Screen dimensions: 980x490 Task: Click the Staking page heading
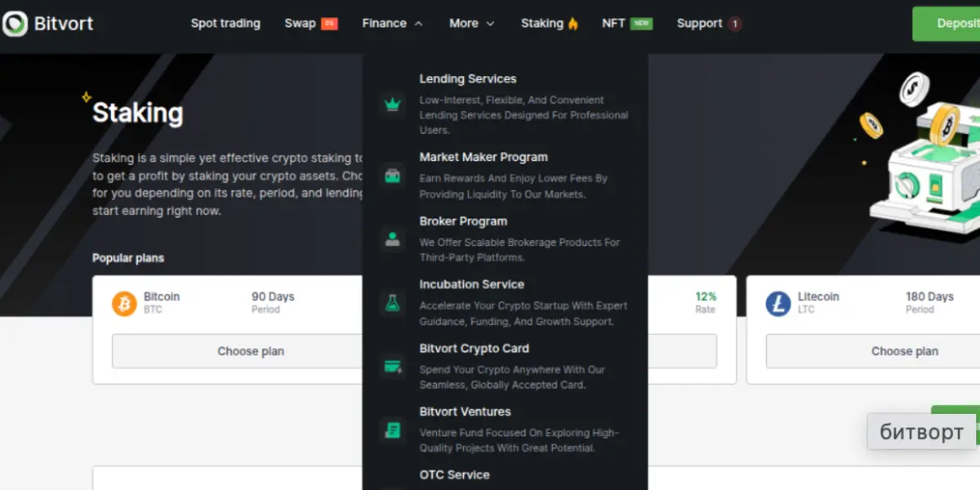click(x=137, y=113)
